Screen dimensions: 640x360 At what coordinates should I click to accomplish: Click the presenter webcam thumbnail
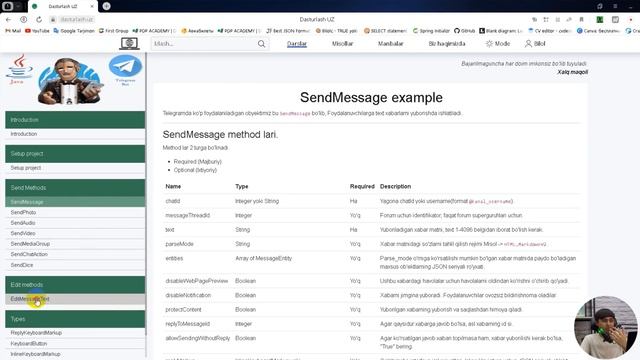(606, 327)
